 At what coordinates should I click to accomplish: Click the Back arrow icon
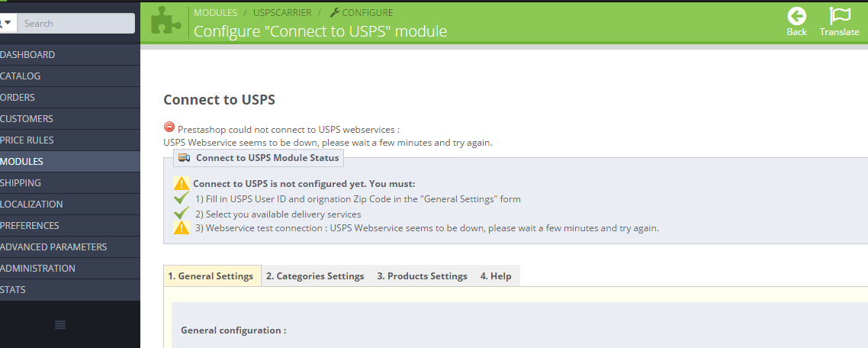click(796, 16)
